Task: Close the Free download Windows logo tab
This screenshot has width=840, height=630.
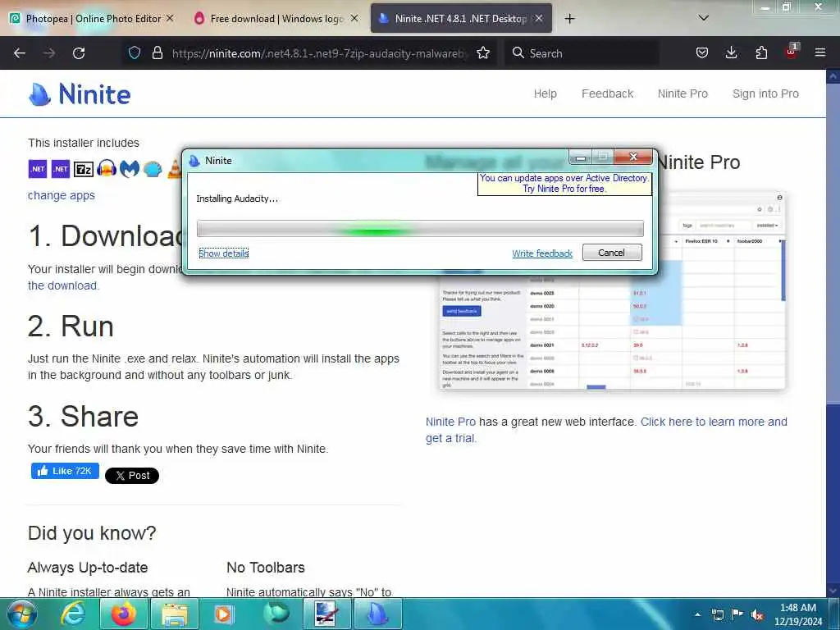Action: pos(354,18)
